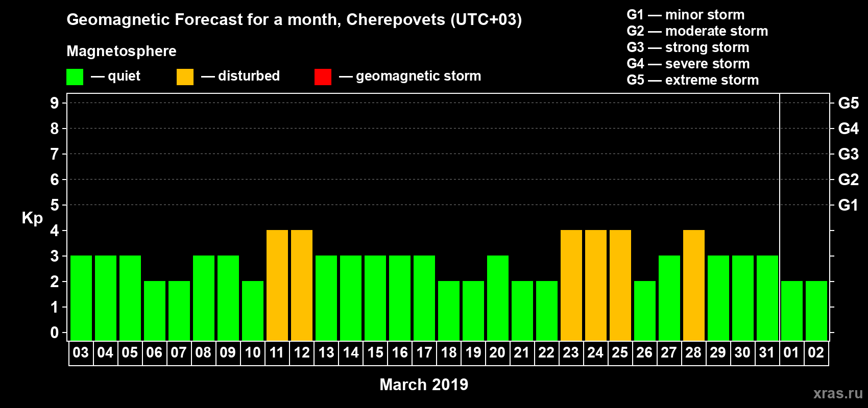The width and height of the screenshot is (868, 408).
Task: Click the Kp value 9 on the axis
Action: coord(55,103)
